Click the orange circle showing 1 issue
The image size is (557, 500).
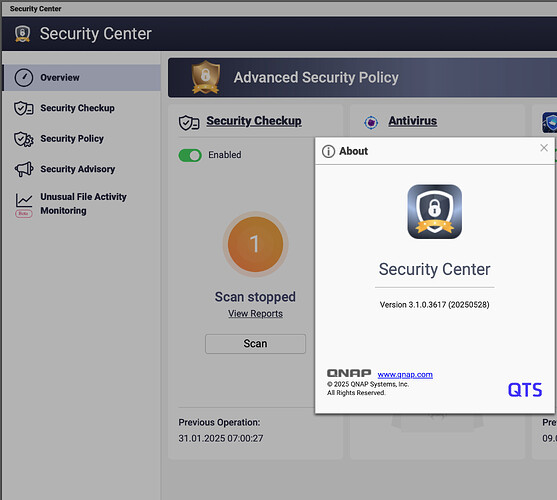255,244
